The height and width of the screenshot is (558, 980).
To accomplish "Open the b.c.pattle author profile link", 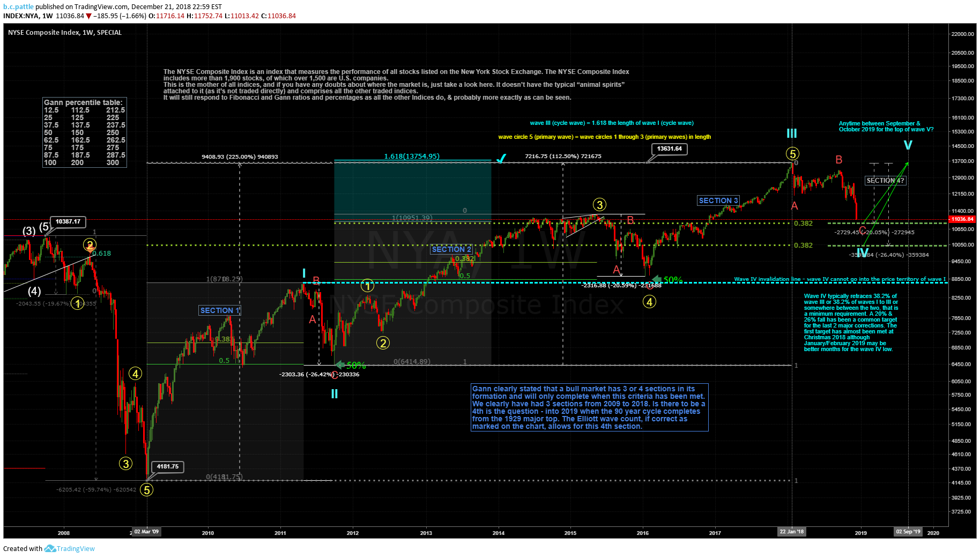I will [18, 6].
